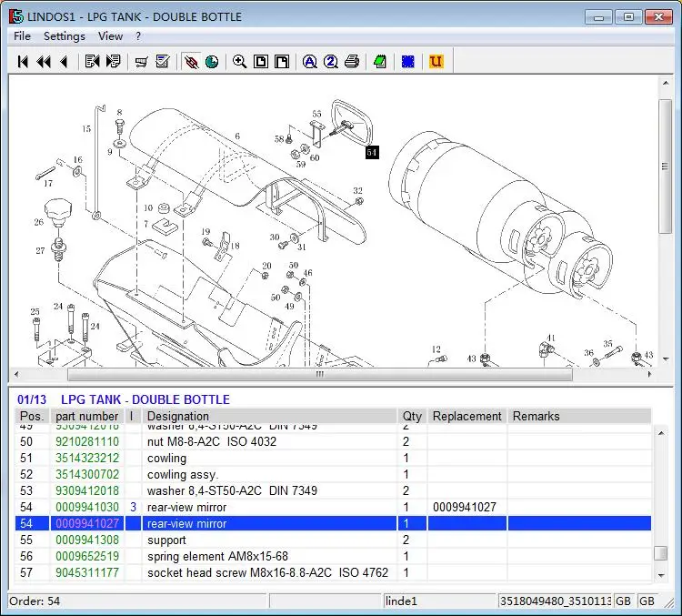Screen dimensions: 682x616
Task: Close the LINDOS1 window
Action: (x=659, y=17)
